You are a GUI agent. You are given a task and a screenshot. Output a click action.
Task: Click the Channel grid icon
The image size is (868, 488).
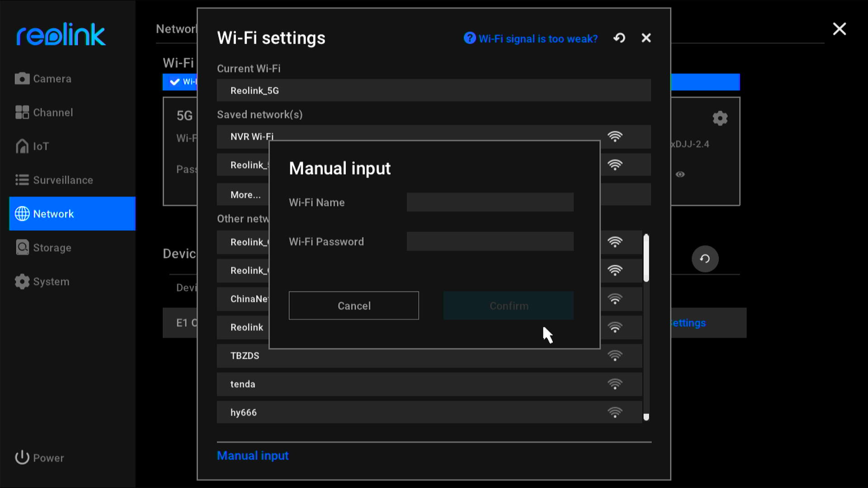click(x=22, y=113)
